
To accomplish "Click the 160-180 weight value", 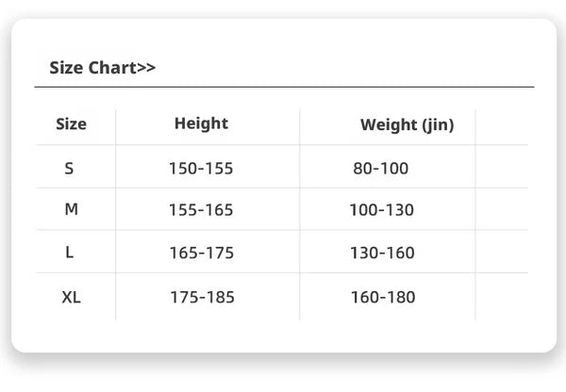I will click(383, 298).
